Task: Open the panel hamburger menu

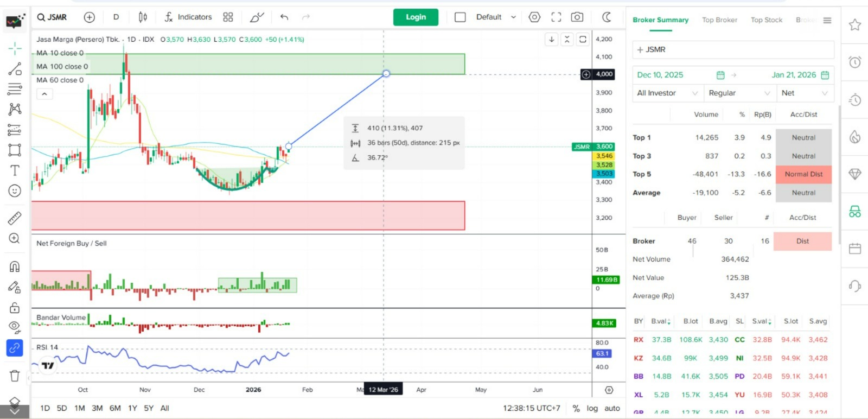Action: (827, 21)
